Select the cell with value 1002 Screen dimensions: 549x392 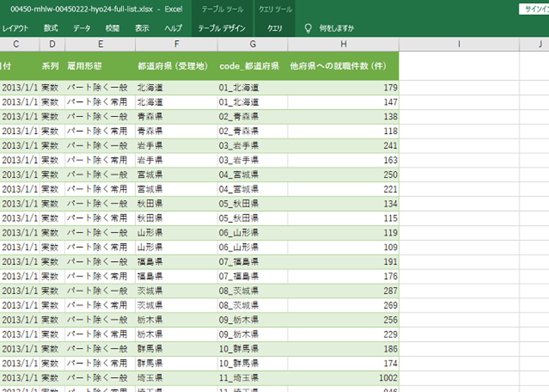tap(343, 378)
